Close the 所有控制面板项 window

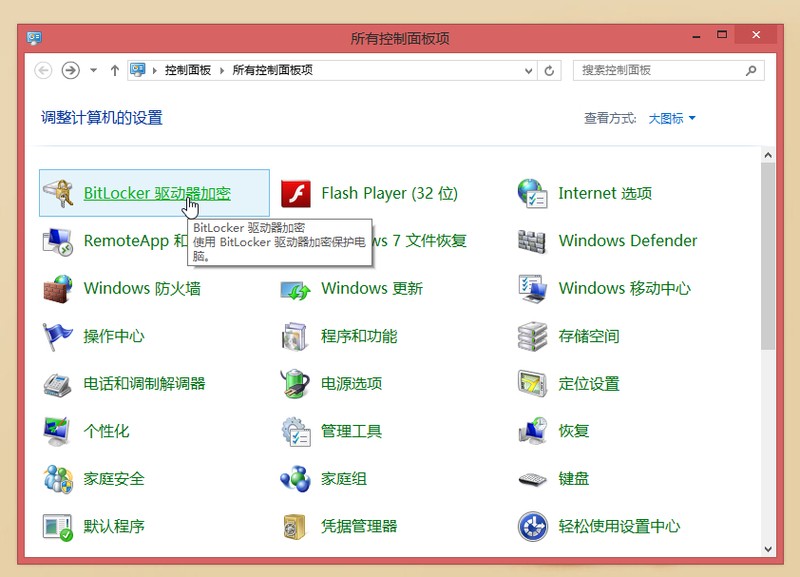tap(756, 35)
